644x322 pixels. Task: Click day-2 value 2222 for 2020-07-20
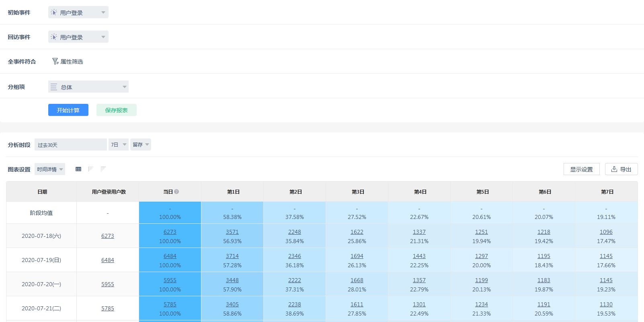pyautogui.click(x=295, y=280)
